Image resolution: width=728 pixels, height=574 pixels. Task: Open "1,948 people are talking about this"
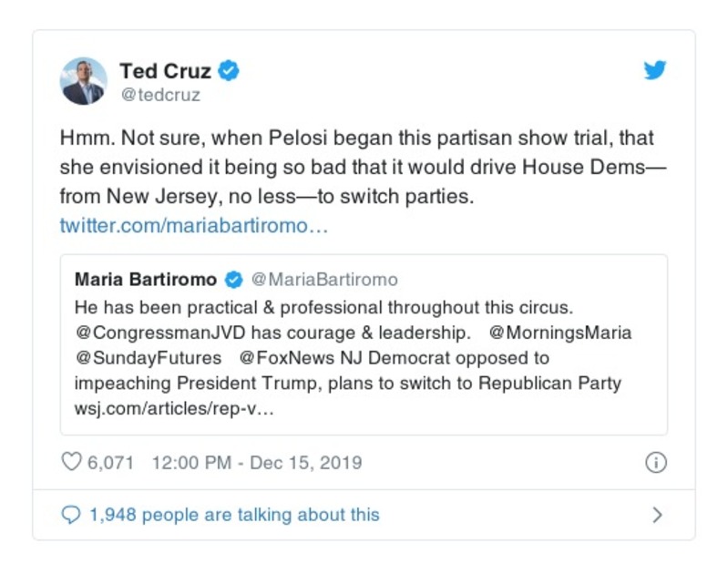(x=234, y=515)
